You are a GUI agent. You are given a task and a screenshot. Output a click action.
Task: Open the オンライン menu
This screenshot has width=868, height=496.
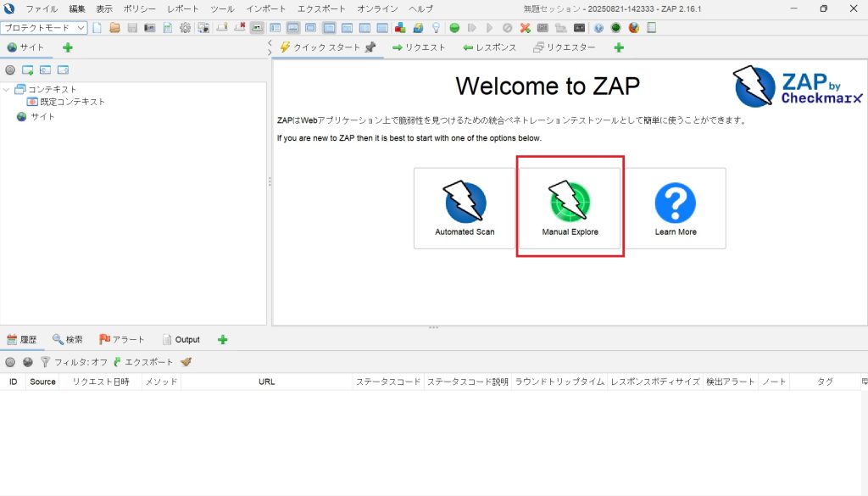[377, 8]
